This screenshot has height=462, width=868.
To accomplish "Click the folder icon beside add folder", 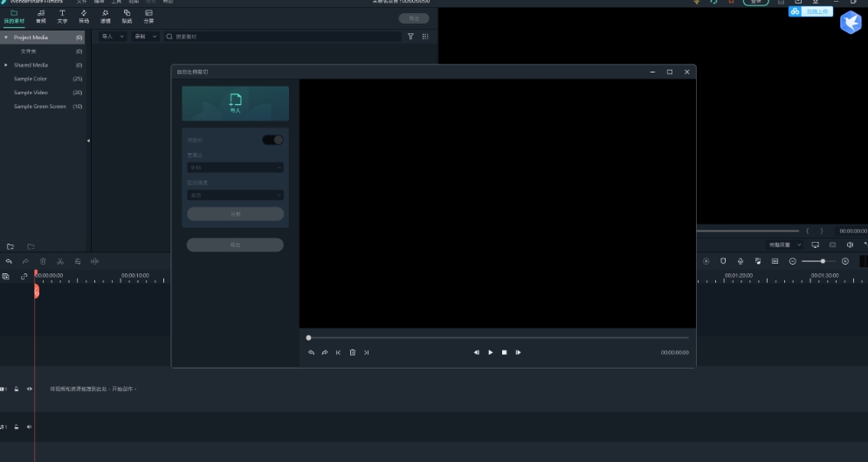I will click(x=31, y=246).
